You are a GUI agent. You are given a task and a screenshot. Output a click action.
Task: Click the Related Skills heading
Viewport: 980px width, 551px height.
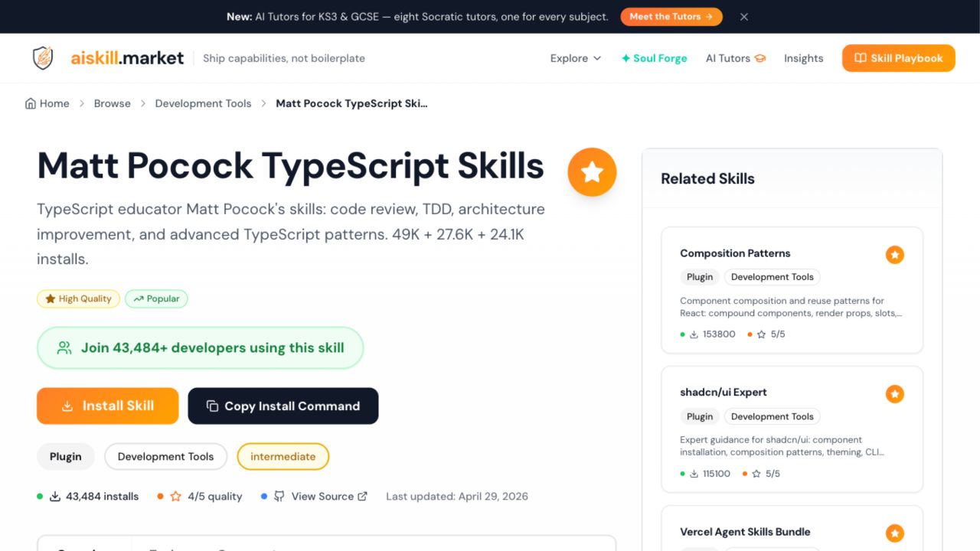pos(707,178)
